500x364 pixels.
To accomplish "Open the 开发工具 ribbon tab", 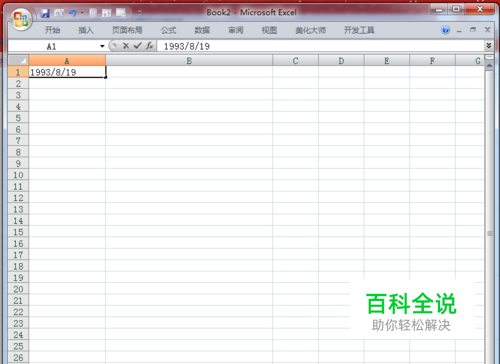I will tap(359, 30).
